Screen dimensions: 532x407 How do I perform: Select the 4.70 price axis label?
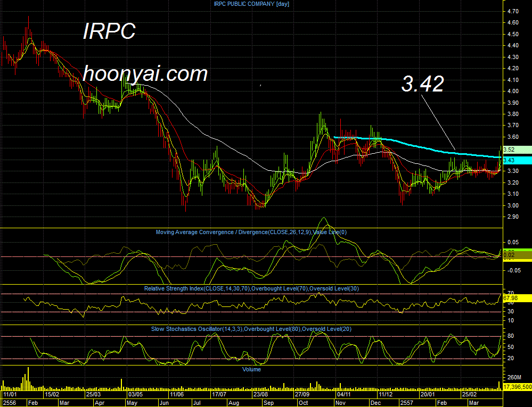tap(513, 12)
